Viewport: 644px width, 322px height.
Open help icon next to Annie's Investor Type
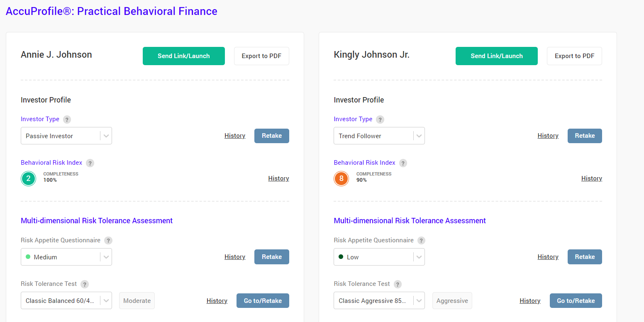(x=67, y=120)
